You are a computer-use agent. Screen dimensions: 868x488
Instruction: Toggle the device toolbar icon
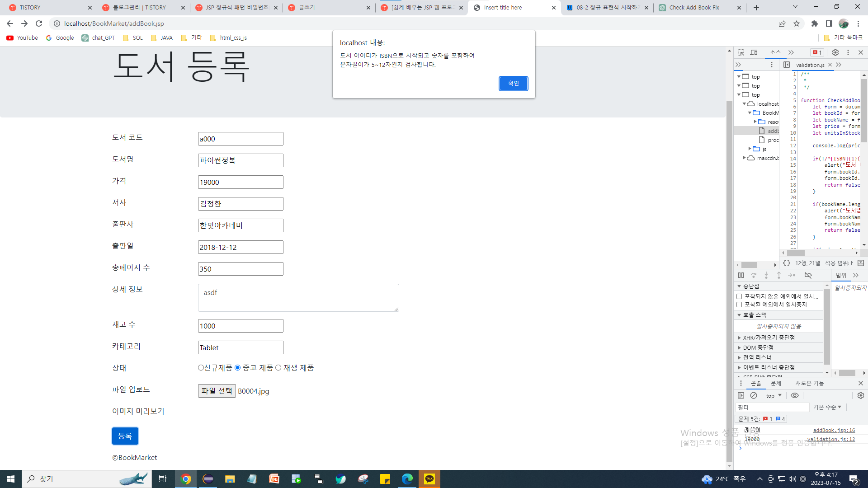[x=754, y=52]
